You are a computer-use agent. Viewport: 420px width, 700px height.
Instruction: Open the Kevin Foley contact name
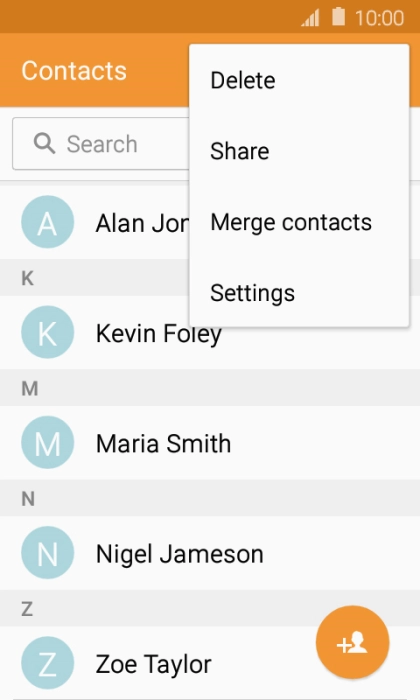[x=159, y=334]
